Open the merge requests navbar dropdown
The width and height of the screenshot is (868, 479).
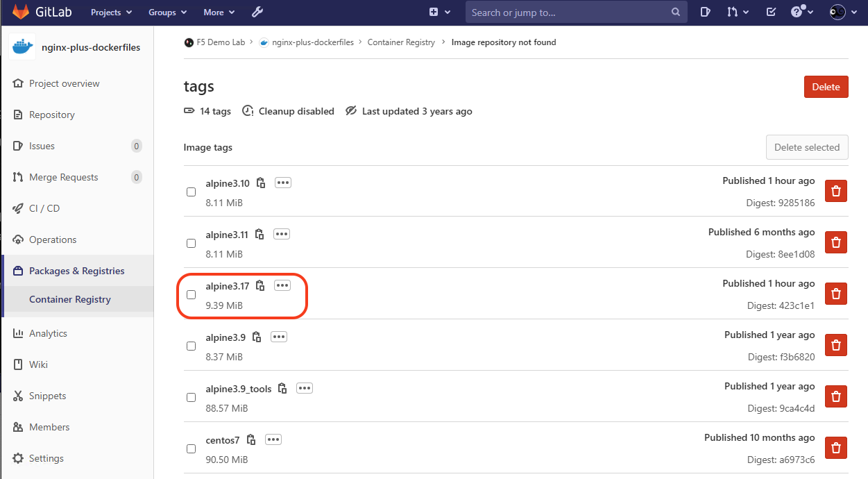(738, 12)
